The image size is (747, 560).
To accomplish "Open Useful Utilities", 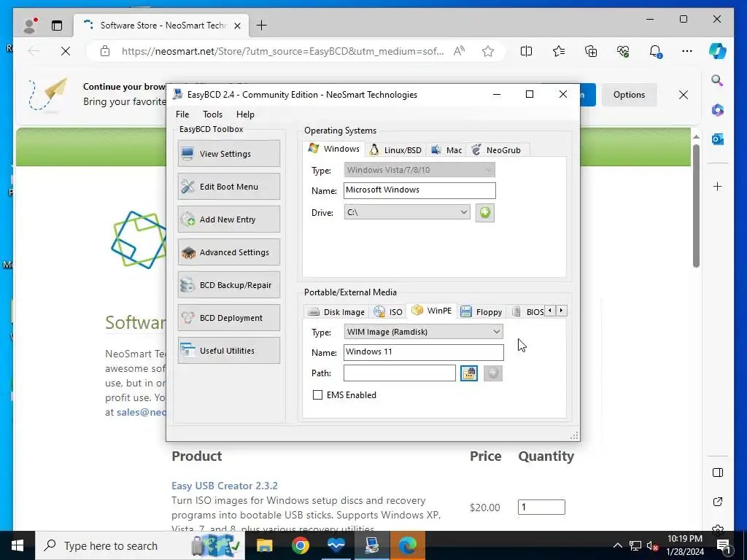I will point(228,351).
